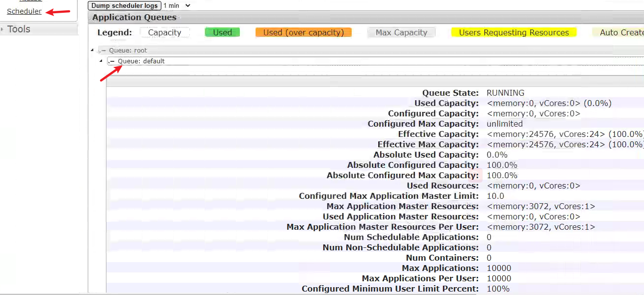Click the Configured Max Capacity unlimited value
This screenshot has height=295, width=644.
pyautogui.click(x=505, y=124)
